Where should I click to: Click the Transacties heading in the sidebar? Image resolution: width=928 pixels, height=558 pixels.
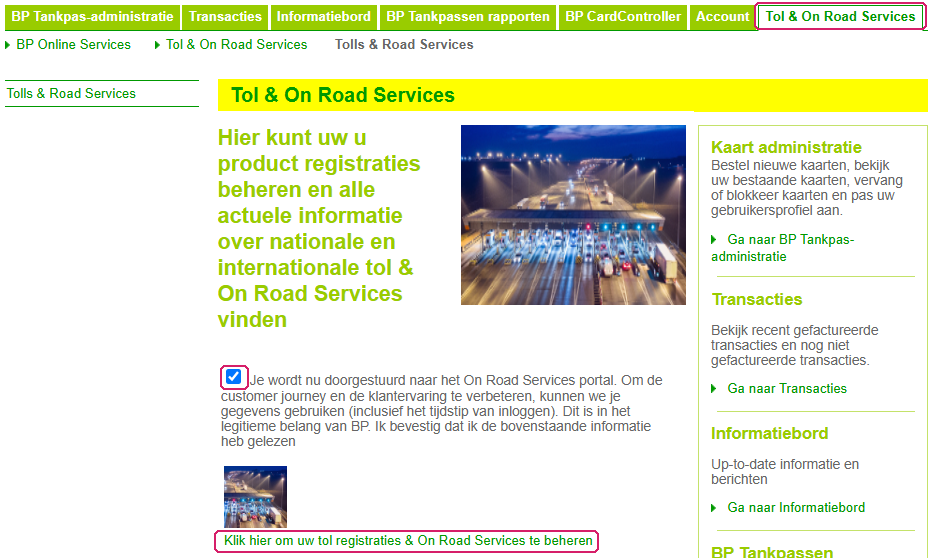(757, 299)
